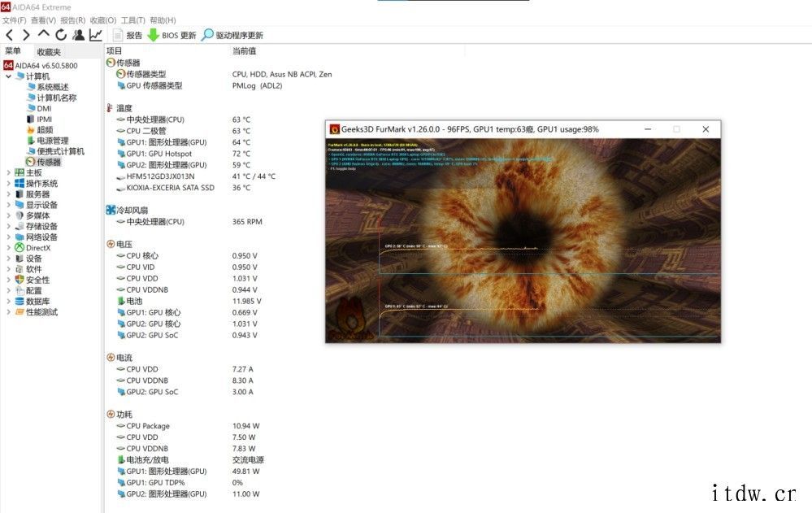Expand the DirectX tree node
Viewport: 812px width, 513px height.
pyautogui.click(x=8, y=248)
